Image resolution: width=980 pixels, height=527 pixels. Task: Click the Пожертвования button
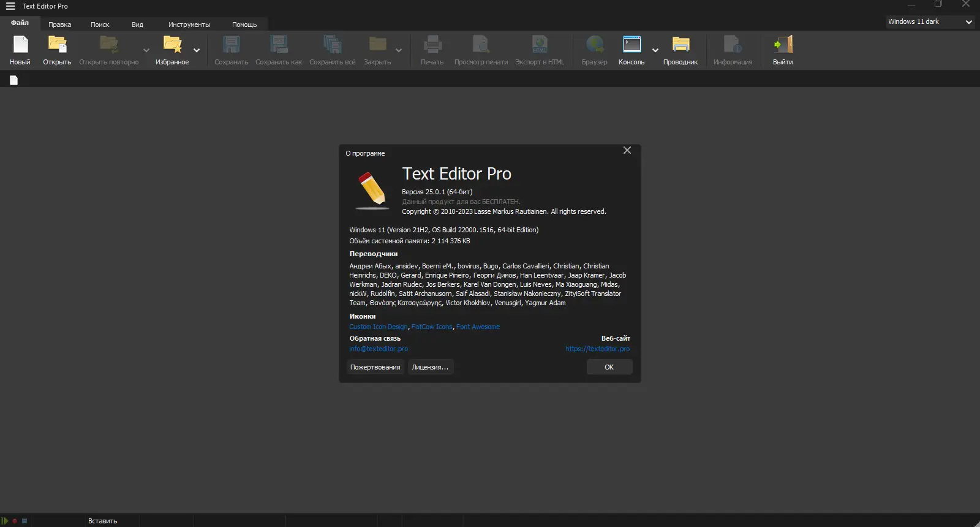[375, 367]
